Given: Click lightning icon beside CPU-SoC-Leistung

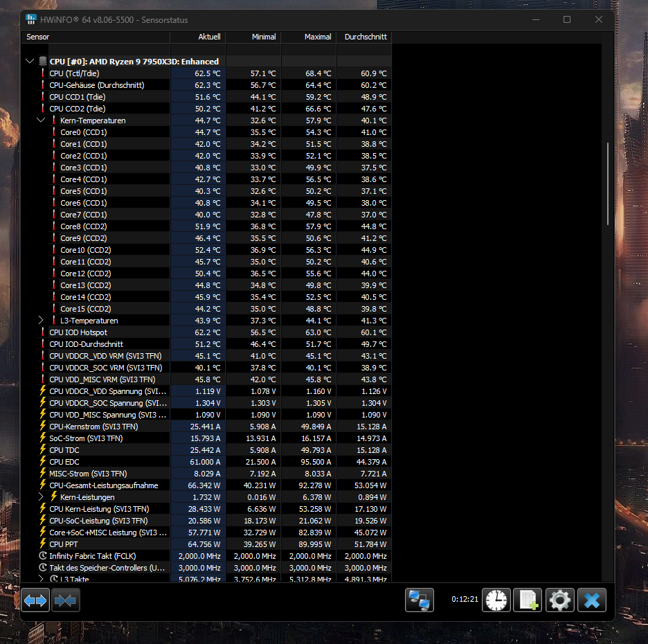Looking at the screenshot, I should point(42,521).
